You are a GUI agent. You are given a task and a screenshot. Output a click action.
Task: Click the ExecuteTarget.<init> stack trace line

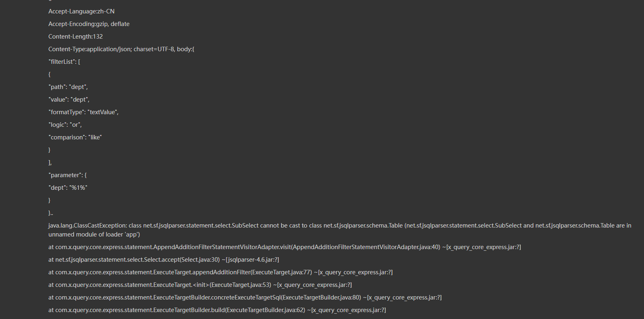tap(200, 285)
